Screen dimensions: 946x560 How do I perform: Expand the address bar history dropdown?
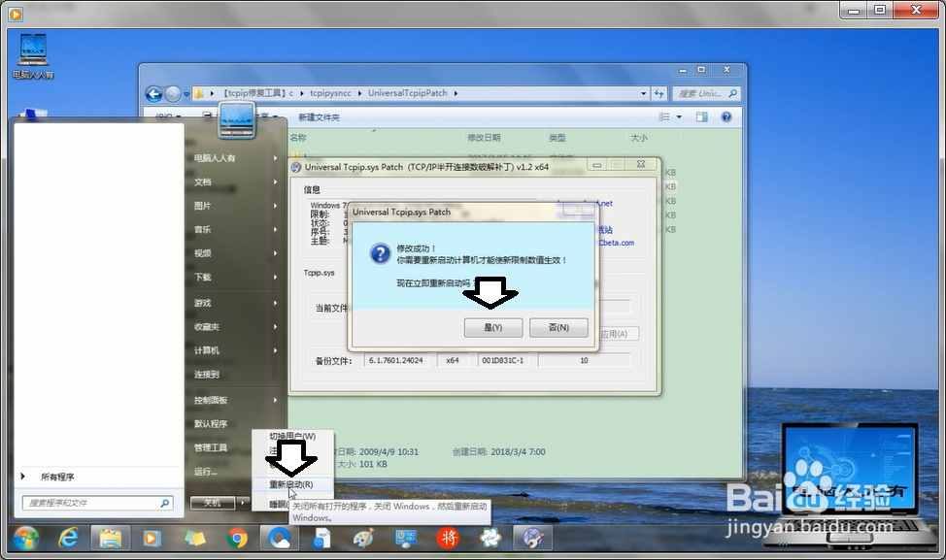point(643,93)
